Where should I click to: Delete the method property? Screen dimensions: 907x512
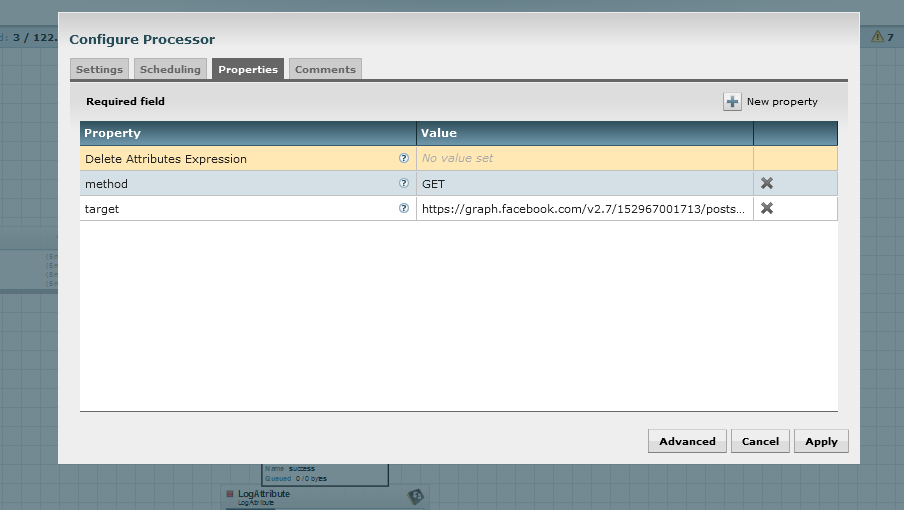[x=767, y=183]
